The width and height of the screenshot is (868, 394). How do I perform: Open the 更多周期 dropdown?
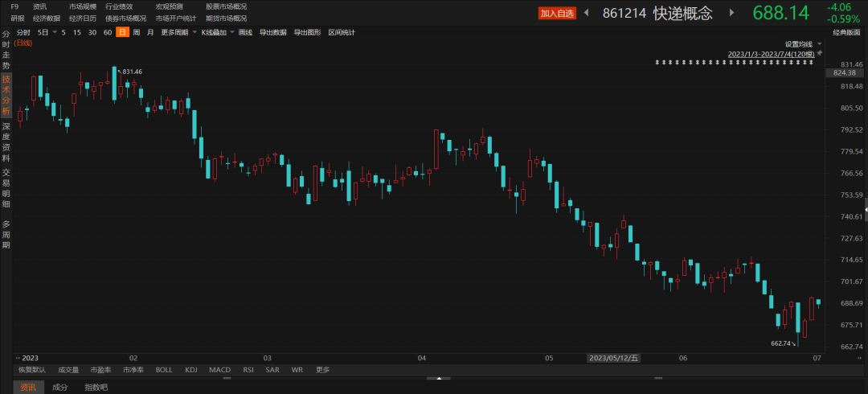point(178,32)
